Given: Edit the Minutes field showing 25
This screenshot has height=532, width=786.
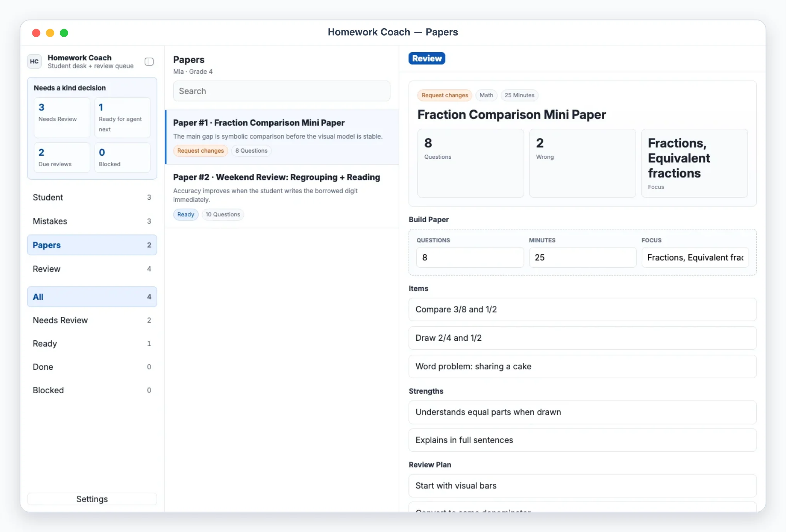Looking at the screenshot, I should click(582, 257).
